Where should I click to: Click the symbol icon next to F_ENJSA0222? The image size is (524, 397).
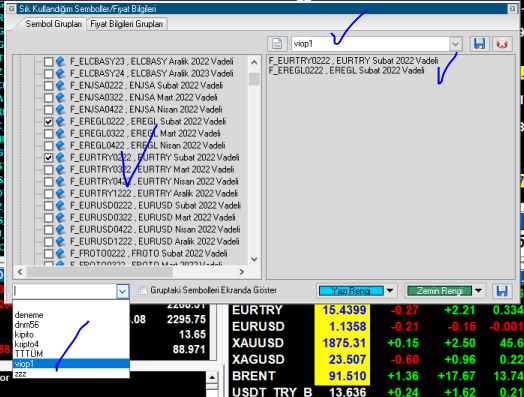60,86
